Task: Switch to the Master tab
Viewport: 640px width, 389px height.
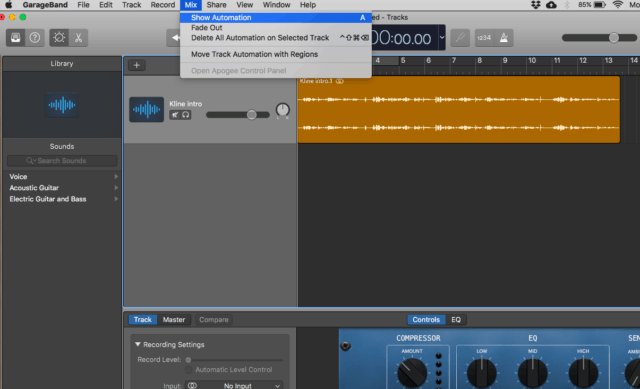Action: (174, 320)
